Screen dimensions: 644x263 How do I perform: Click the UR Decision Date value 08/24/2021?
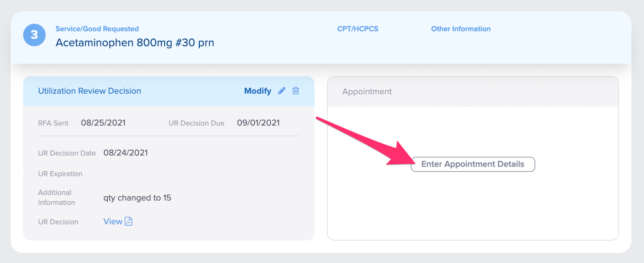click(126, 153)
